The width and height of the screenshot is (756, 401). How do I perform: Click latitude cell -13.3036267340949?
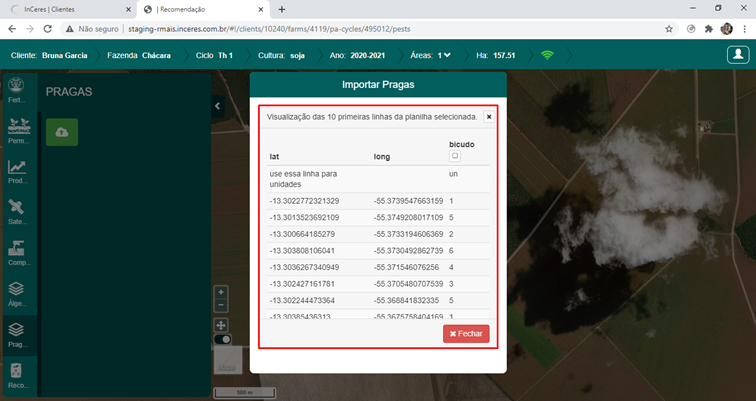[304, 267]
